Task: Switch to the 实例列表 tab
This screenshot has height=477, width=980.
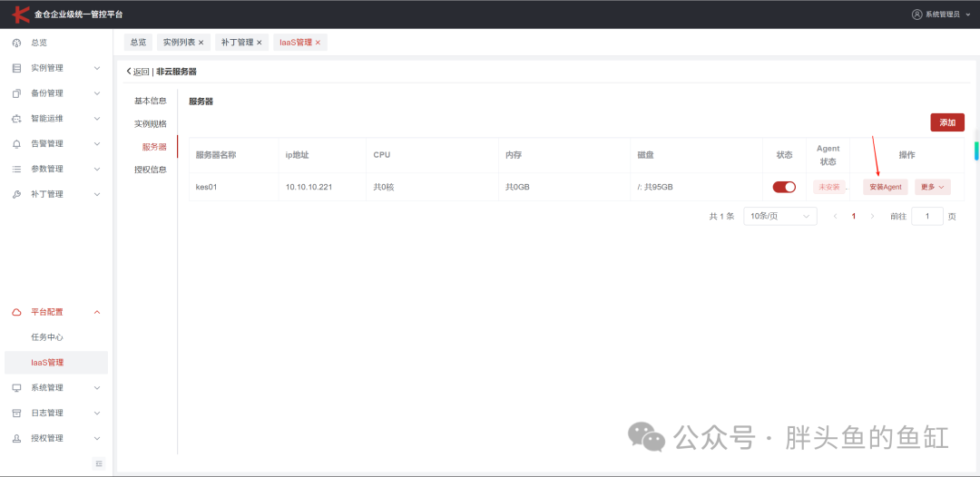Action: (x=179, y=43)
